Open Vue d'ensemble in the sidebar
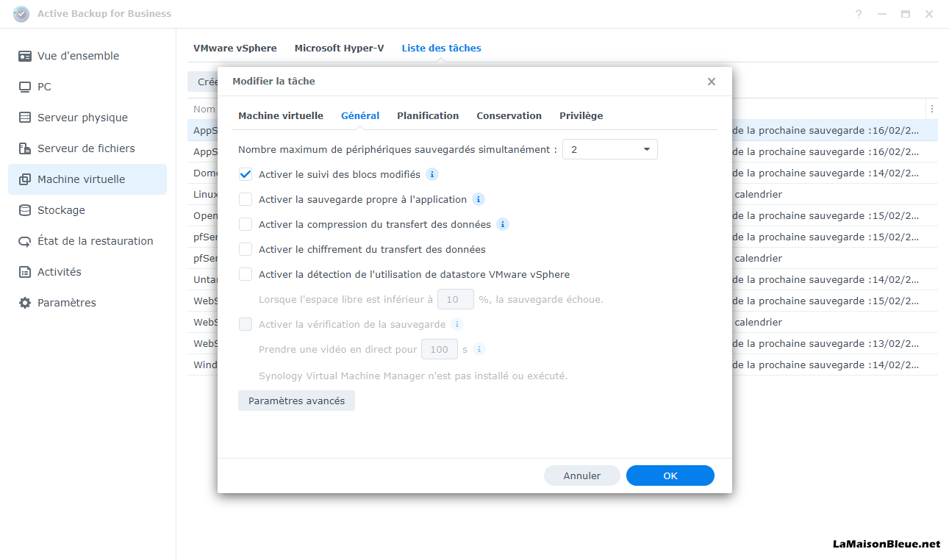Screen dimensions: 949x560 click(87, 56)
